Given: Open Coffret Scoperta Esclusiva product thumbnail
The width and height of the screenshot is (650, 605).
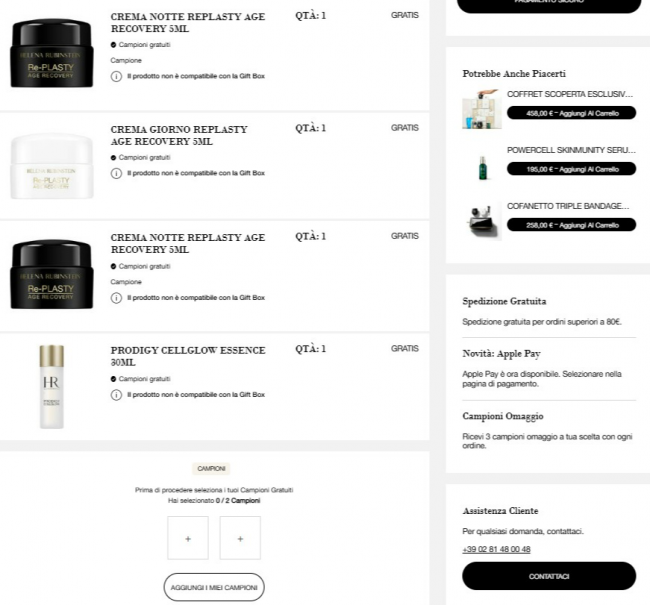Looking at the screenshot, I should tap(482, 109).
